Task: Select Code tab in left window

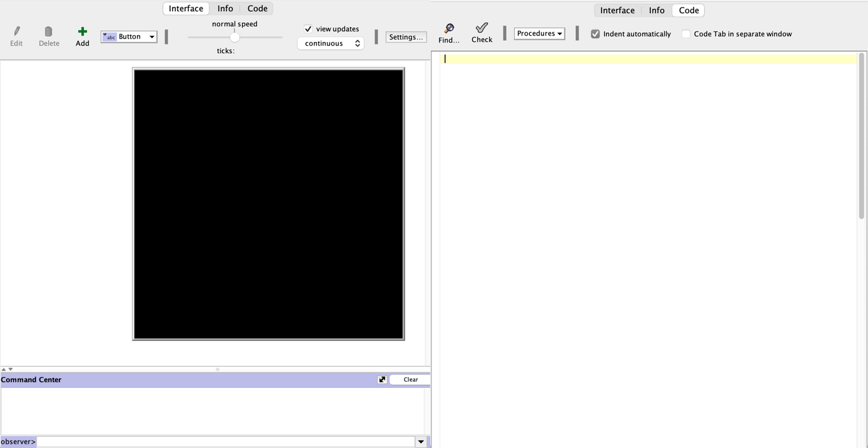Action: pyautogui.click(x=258, y=9)
